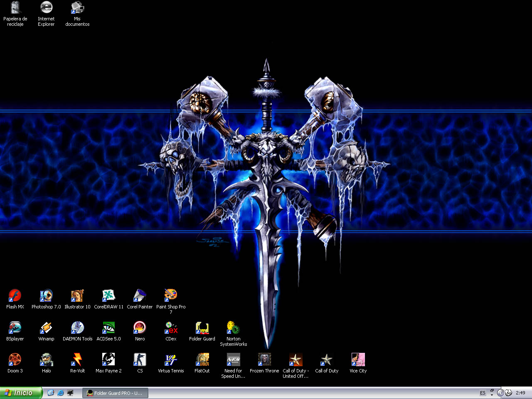Expand hidden system tray icons arrow
532x399 pixels.
pyautogui.click(x=500, y=393)
